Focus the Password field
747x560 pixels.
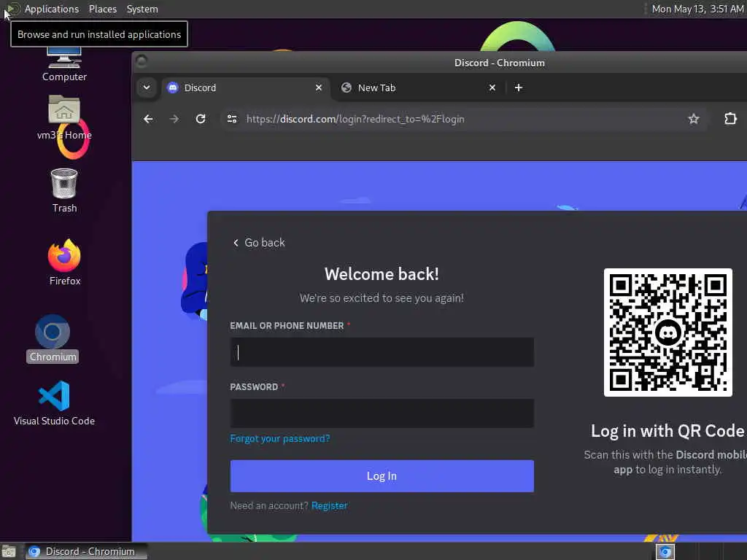point(382,413)
